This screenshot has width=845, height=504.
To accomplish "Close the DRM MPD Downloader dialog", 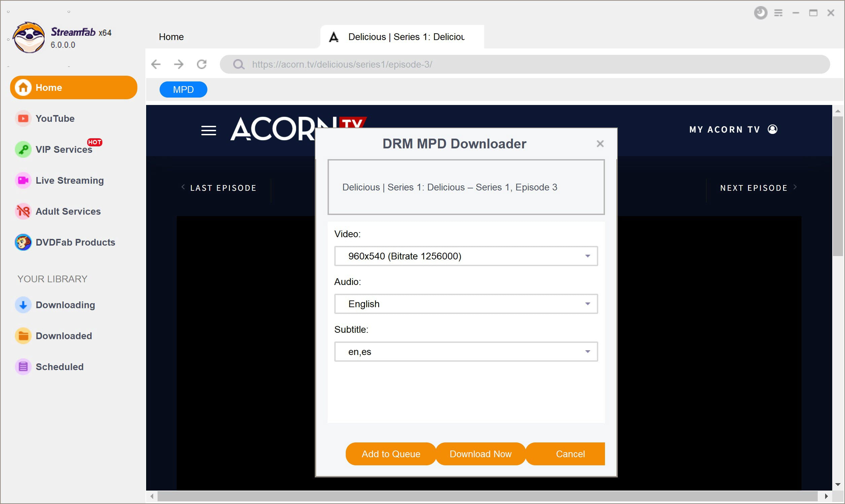I will 600,143.
